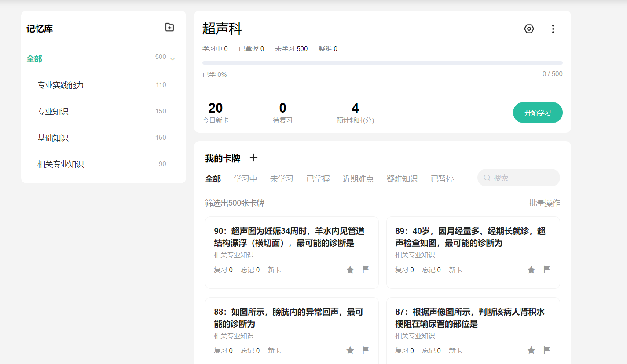Image resolution: width=627 pixels, height=364 pixels.
Task: Click the 筛选出500张卡牌 result text
Action: (235, 203)
